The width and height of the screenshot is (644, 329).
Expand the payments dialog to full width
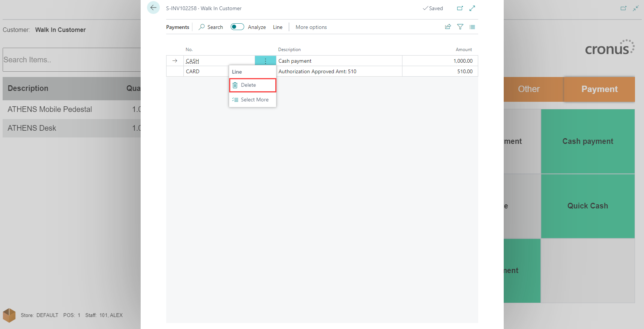coord(472,8)
